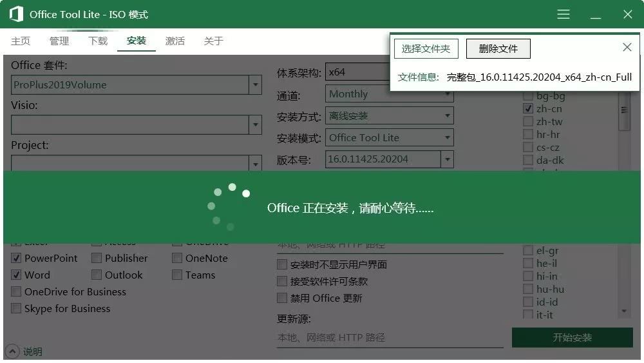Check the hu-hu language checkbox
Viewport: 644px width, 363px height.
click(x=528, y=289)
